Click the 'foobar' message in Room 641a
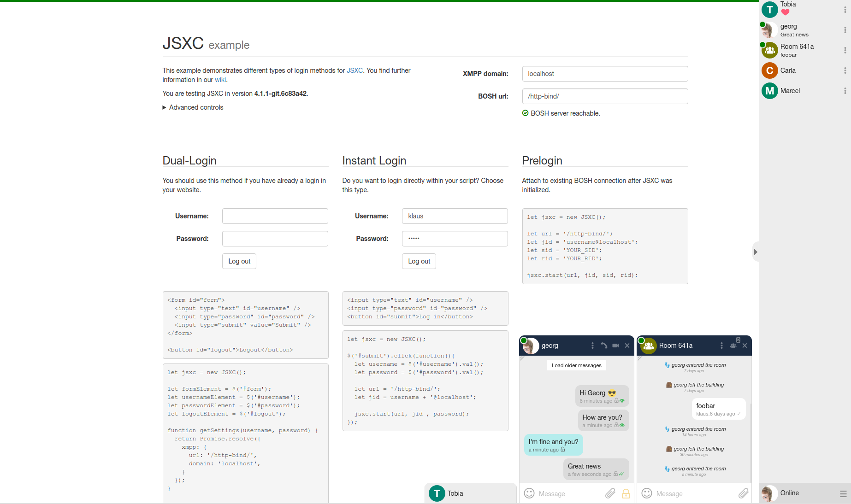Image resolution: width=851 pixels, height=504 pixels. 718,409
